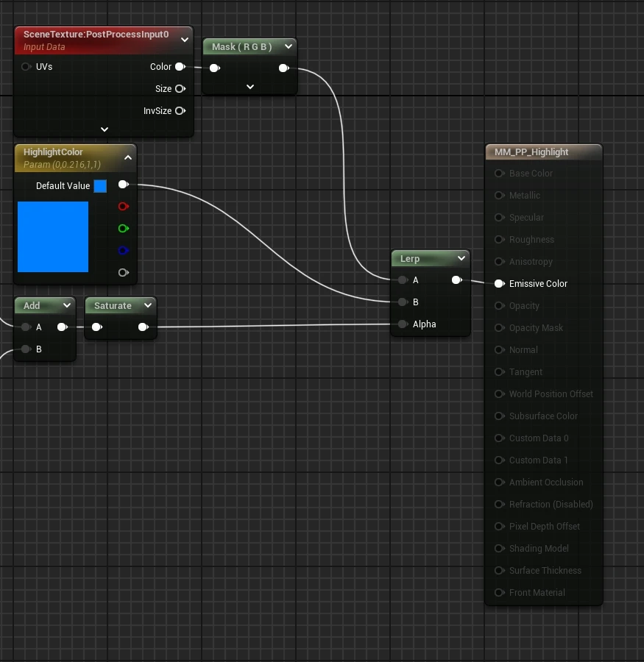Viewport: 644px width, 662px height.
Task: Click the Mask (R G B) output pin
Action: (283, 68)
